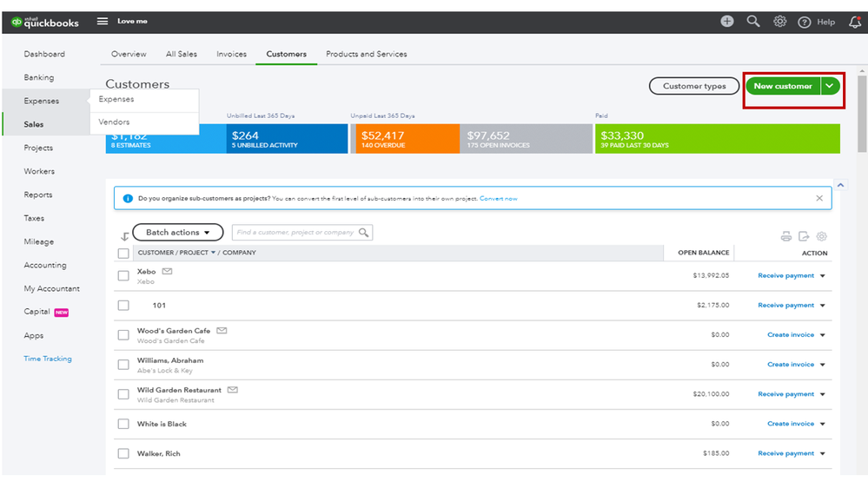Open the Xebo customer name
This screenshot has width=868, height=488.
coord(146,271)
